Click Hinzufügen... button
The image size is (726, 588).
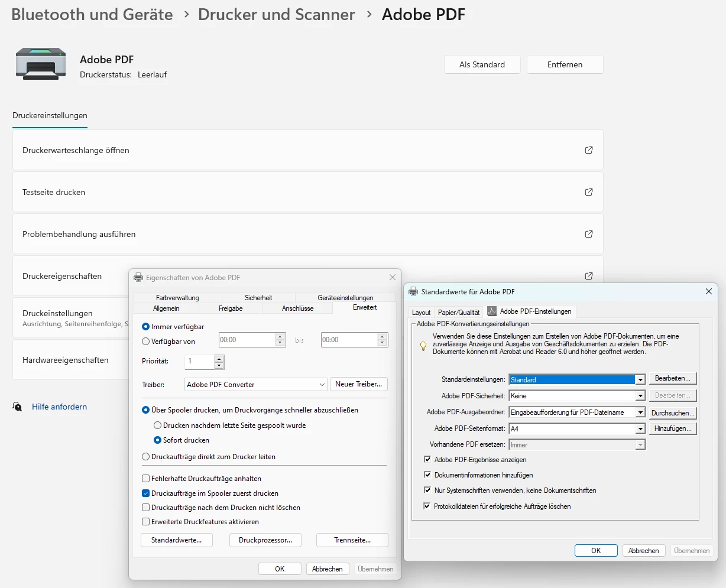point(673,428)
